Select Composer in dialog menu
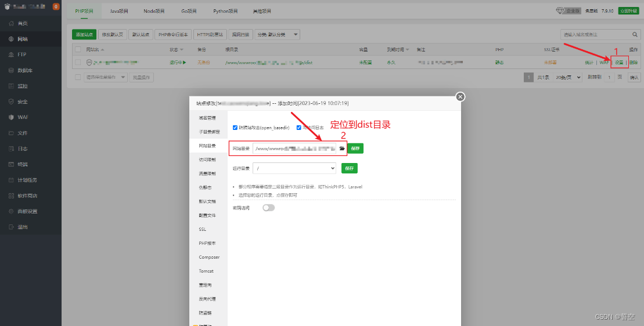 coord(208,257)
